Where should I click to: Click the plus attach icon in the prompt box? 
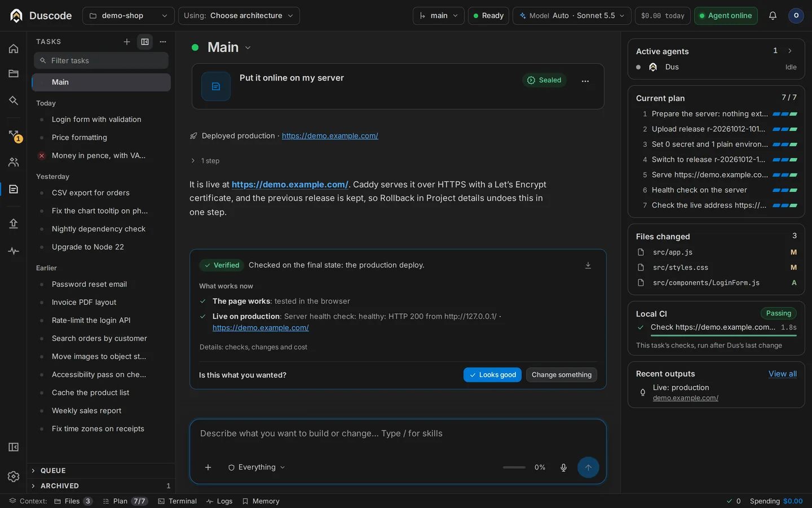[208, 467]
